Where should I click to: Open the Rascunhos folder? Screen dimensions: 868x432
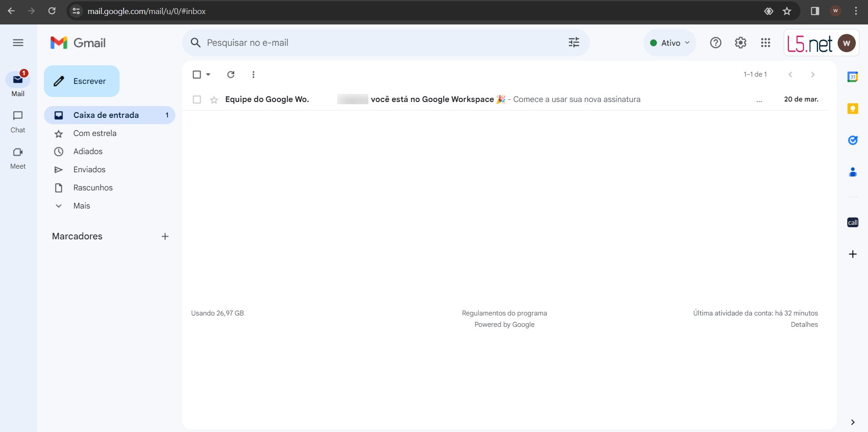coord(93,188)
